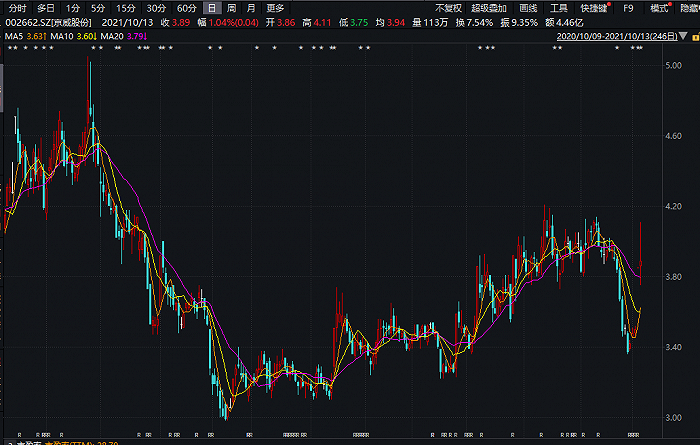
Task: Open the 画线 drawing tools
Action: tap(528, 8)
